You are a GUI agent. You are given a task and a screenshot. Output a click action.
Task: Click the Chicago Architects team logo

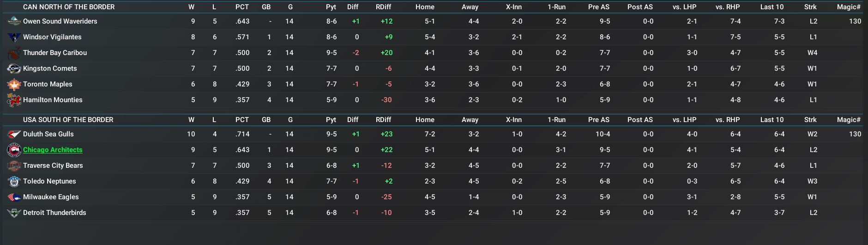[14, 150]
